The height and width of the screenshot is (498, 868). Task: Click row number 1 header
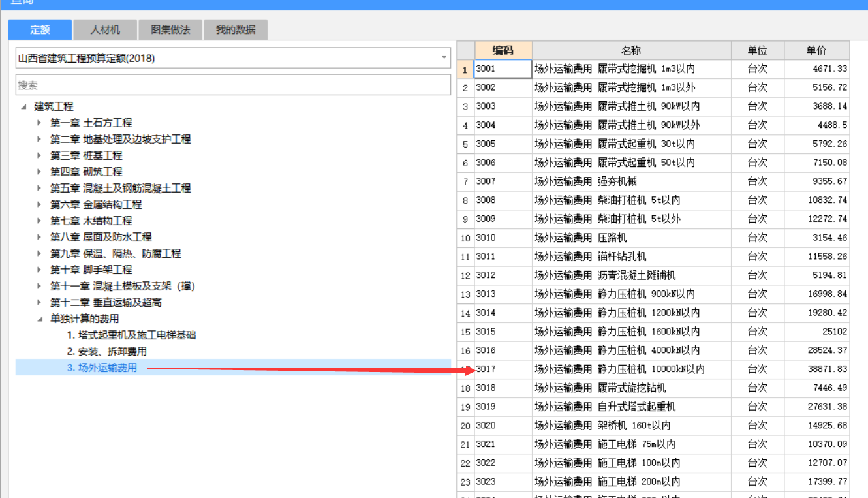465,69
